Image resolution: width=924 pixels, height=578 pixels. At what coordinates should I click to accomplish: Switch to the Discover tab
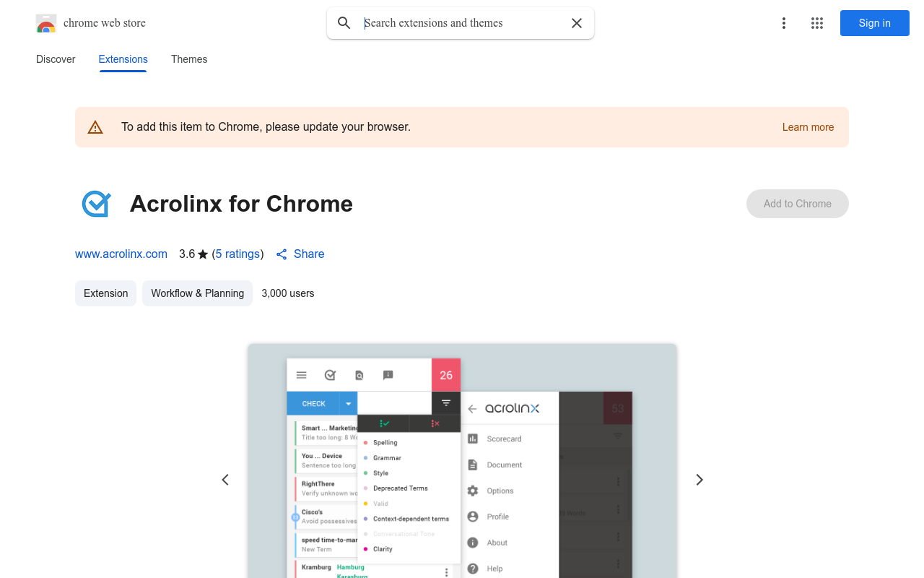pyautogui.click(x=56, y=59)
